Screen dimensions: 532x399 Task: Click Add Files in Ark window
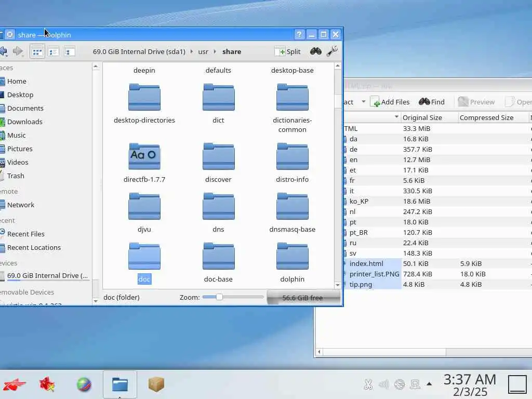tap(390, 102)
